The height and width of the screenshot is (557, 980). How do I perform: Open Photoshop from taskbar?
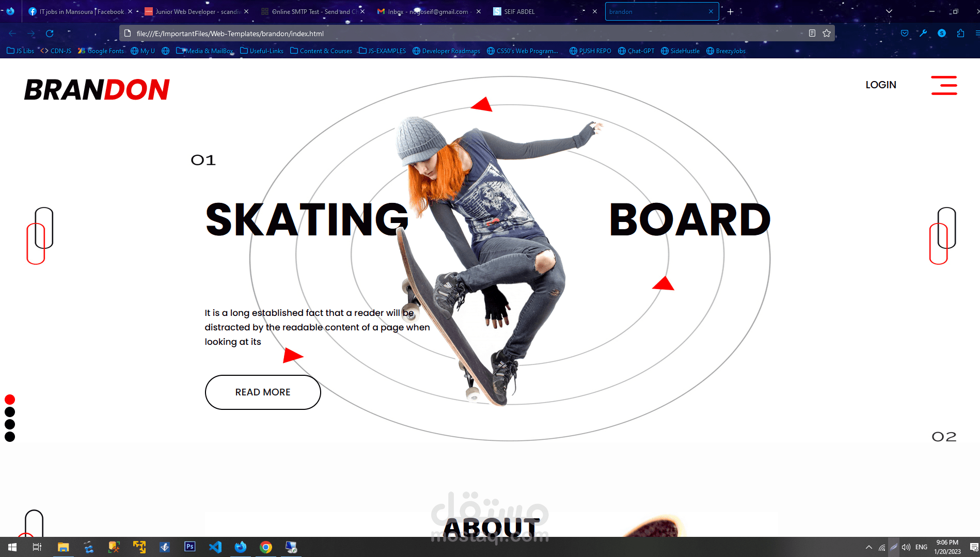click(x=190, y=547)
